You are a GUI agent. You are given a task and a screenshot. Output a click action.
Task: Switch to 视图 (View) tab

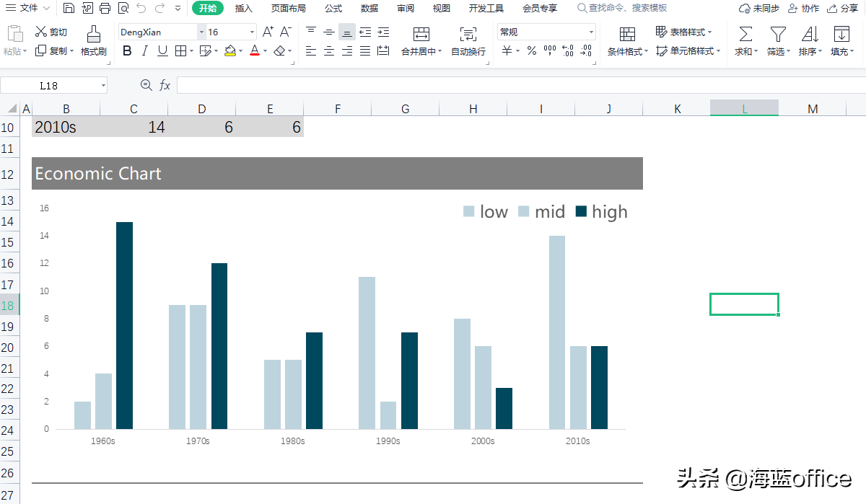pyautogui.click(x=442, y=8)
